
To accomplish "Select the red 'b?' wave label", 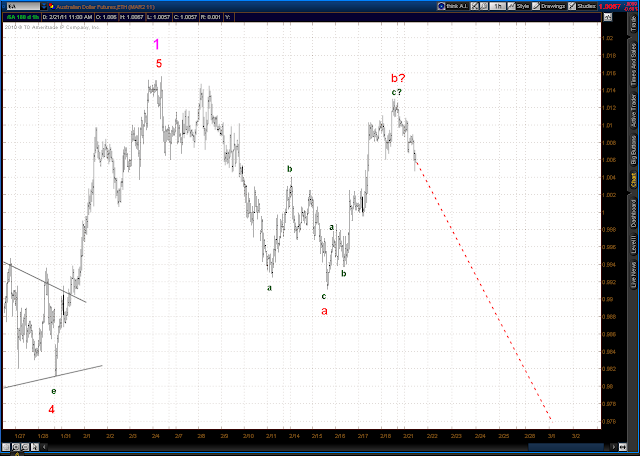I will (398, 78).
